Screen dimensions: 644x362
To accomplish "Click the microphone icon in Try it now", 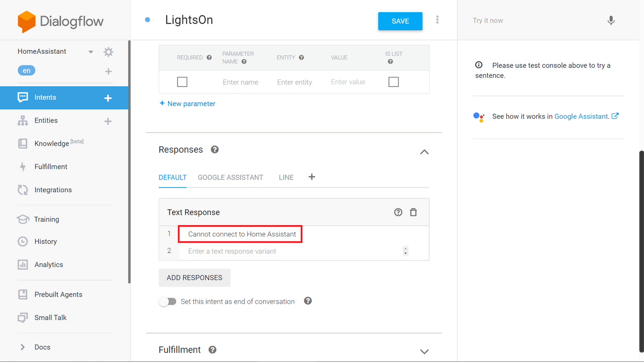I will [611, 21].
